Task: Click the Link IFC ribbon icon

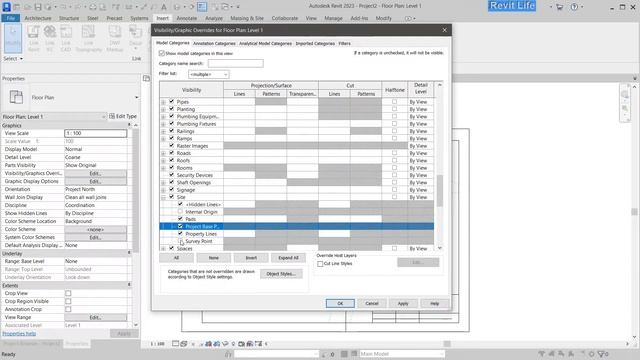Action: click(50, 38)
